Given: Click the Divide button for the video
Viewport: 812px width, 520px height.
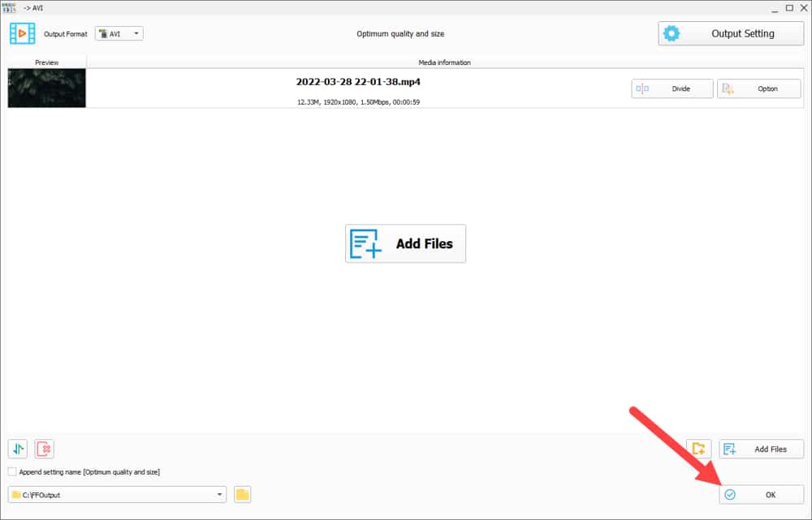Looking at the screenshot, I should (x=672, y=88).
